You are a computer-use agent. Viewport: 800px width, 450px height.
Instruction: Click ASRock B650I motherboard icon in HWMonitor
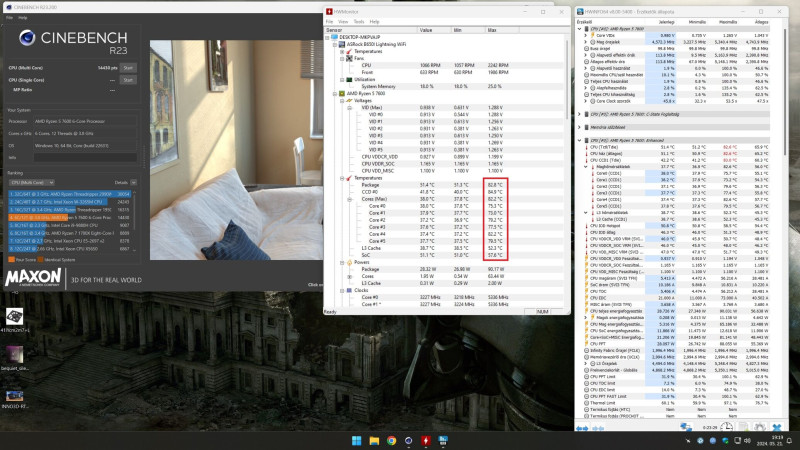342,44
